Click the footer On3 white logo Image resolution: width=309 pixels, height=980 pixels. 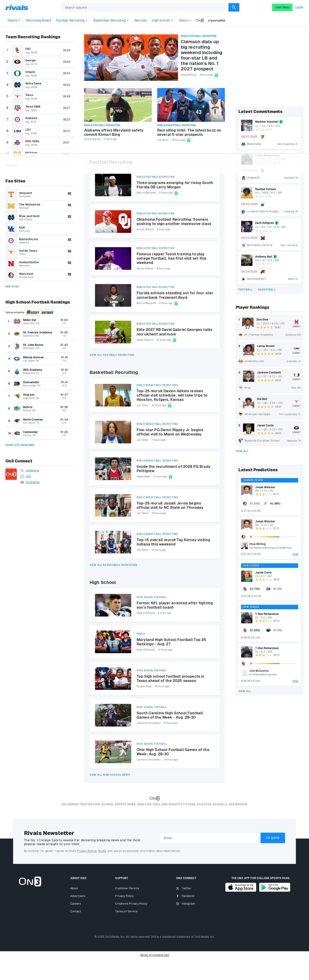pos(30,882)
